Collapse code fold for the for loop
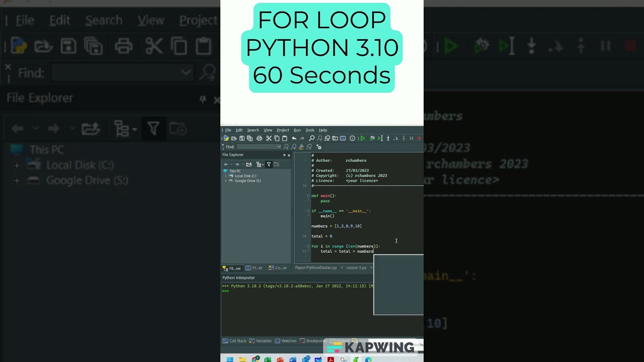644x362 pixels. (x=308, y=246)
